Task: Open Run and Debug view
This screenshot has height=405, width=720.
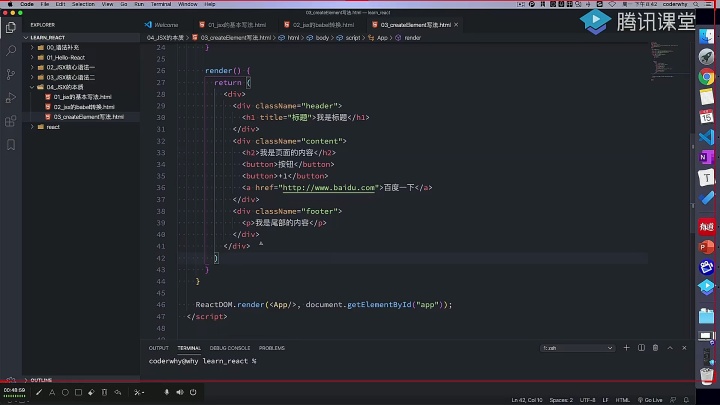Action: (x=11, y=97)
